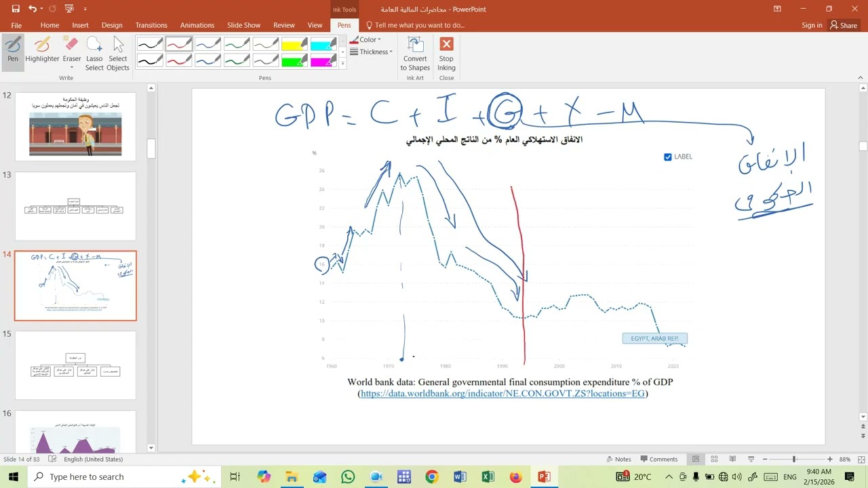Screen dimensions: 868x488
Task: Select slide 12 thumbnail
Action: 75,126
